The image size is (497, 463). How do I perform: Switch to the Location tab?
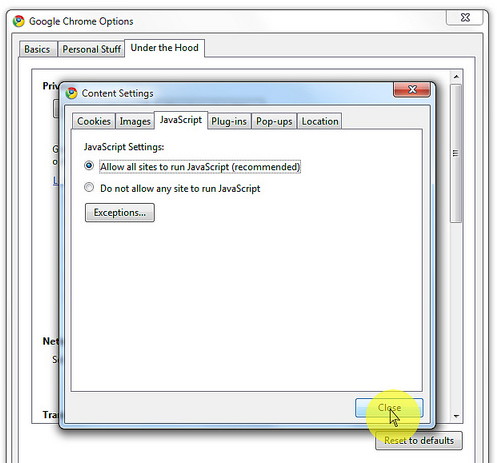pyautogui.click(x=320, y=121)
